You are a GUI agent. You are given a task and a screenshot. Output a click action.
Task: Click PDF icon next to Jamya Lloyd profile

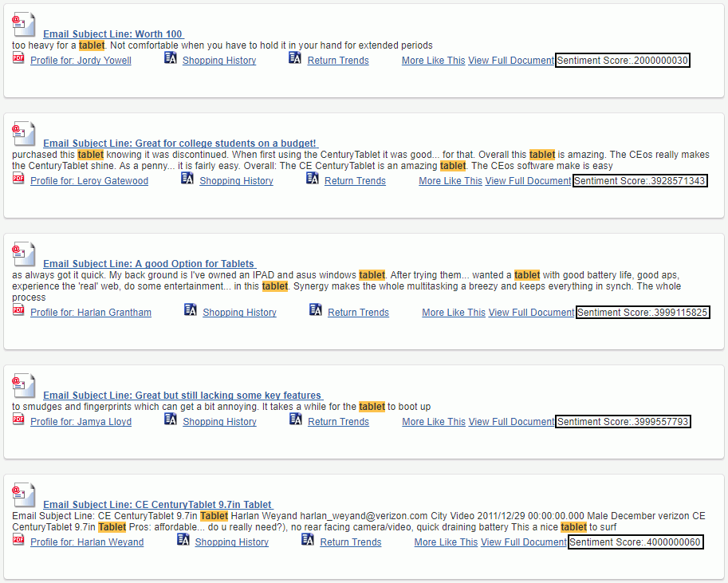pyautogui.click(x=18, y=420)
